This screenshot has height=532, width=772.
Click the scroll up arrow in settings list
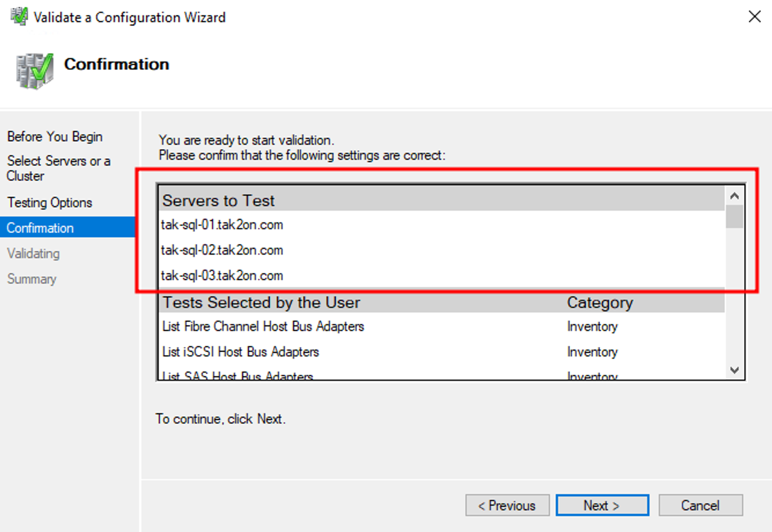click(x=734, y=196)
